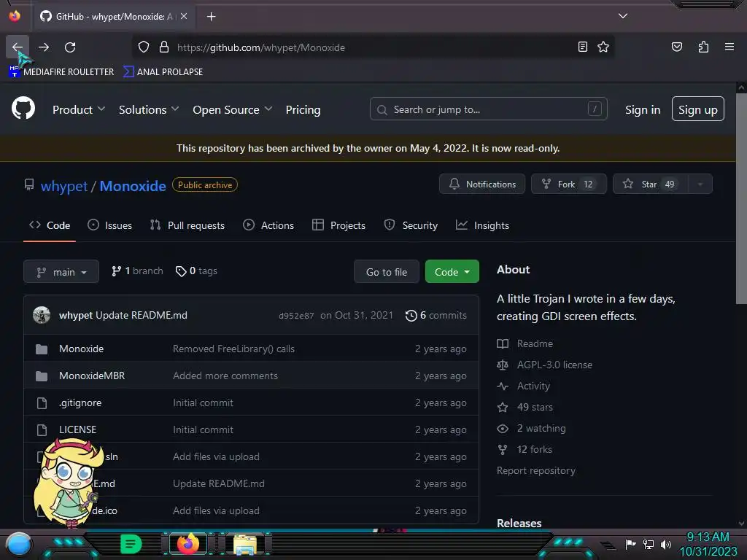Viewport: 747px width, 560px height.
Task: Click the Sign in link
Action: 643,110
